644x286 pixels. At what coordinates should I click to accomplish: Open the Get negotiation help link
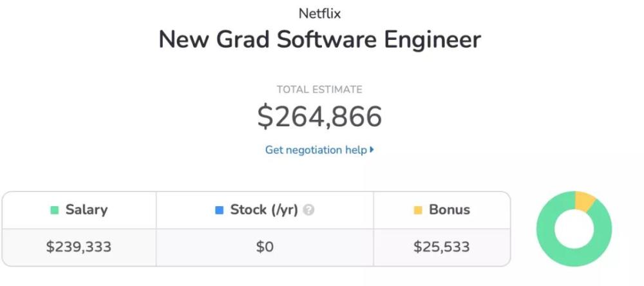pyautogui.click(x=319, y=150)
